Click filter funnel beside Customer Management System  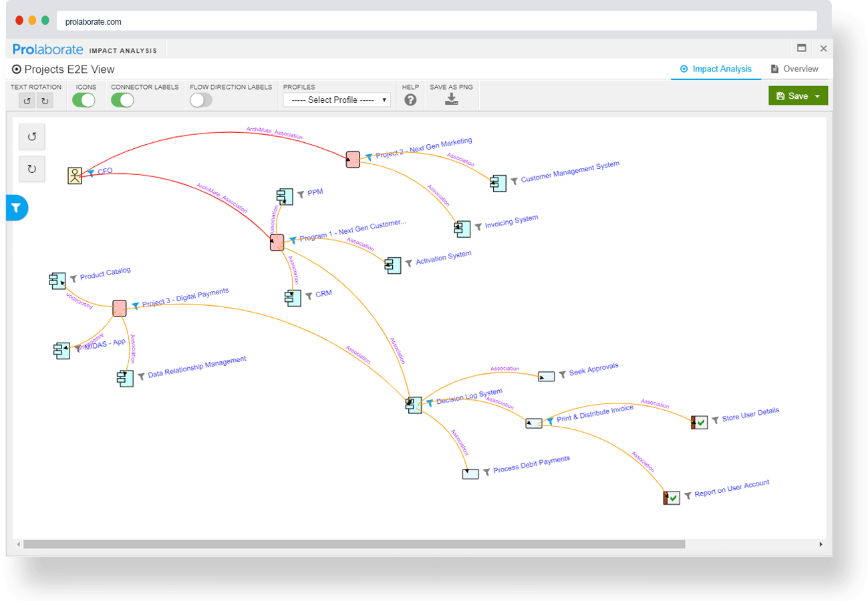(x=514, y=181)
